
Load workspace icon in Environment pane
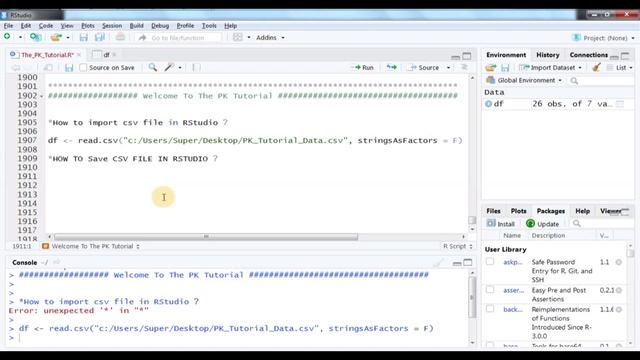click(x=491, y=68)
